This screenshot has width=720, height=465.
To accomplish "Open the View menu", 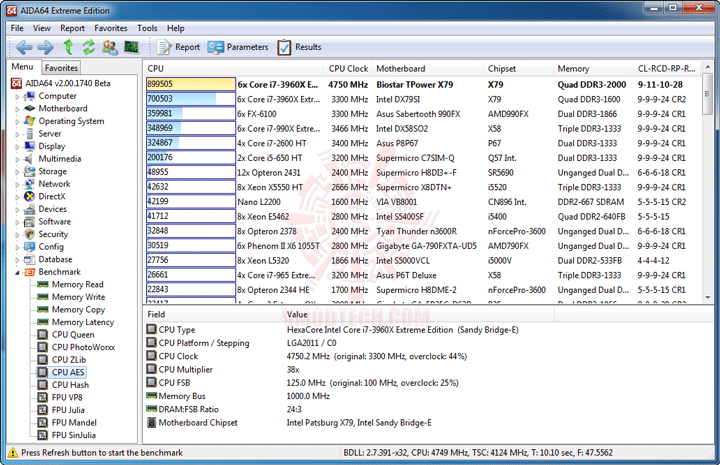I will (41, 28).
